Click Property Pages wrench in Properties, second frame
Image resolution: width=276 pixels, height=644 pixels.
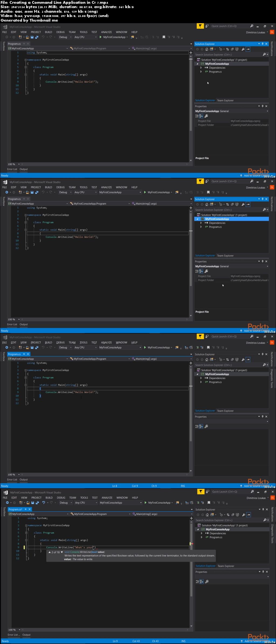click(x=206, y=271)
